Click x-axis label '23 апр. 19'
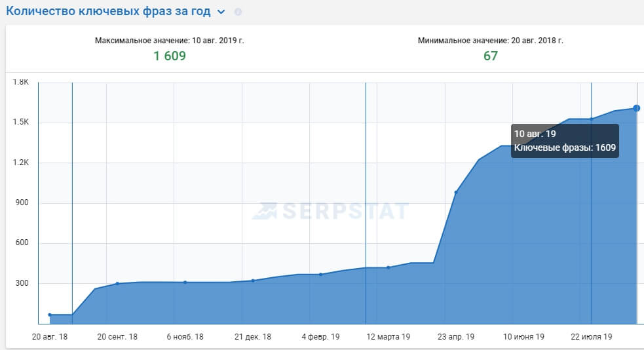 pos(456,336)
